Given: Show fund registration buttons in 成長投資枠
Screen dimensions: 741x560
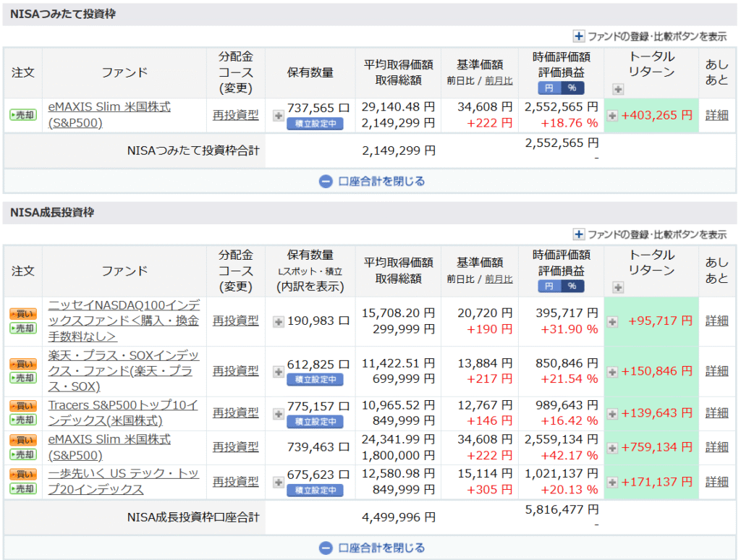Looking at the screenshot, I should (x=650, y=234).
